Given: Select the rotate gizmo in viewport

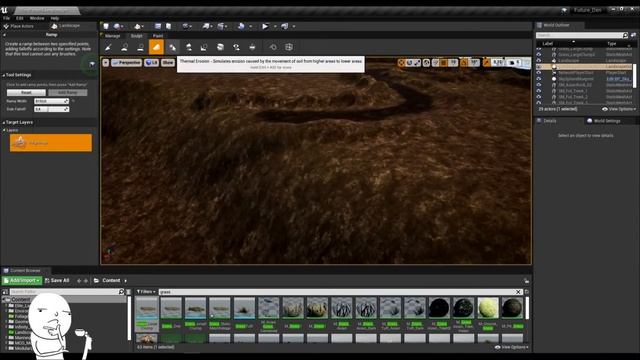Looking at the screenshot, I should coord(409,62).
